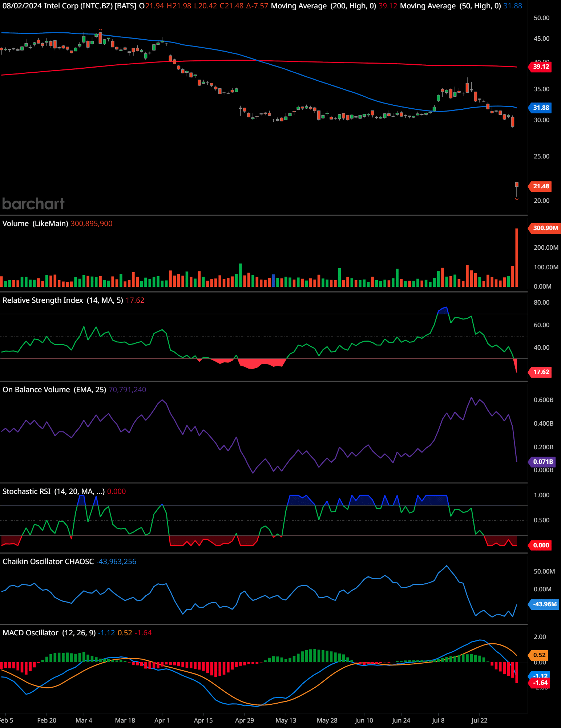Click the 50.00M Chaikin axis label
561x728 pixels.
click(544, 571)
